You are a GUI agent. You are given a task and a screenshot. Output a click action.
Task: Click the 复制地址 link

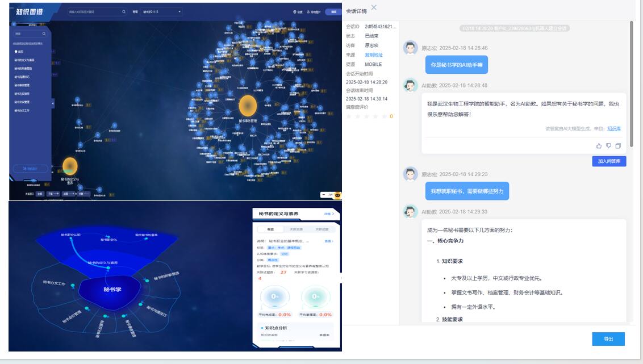point(374,55)
